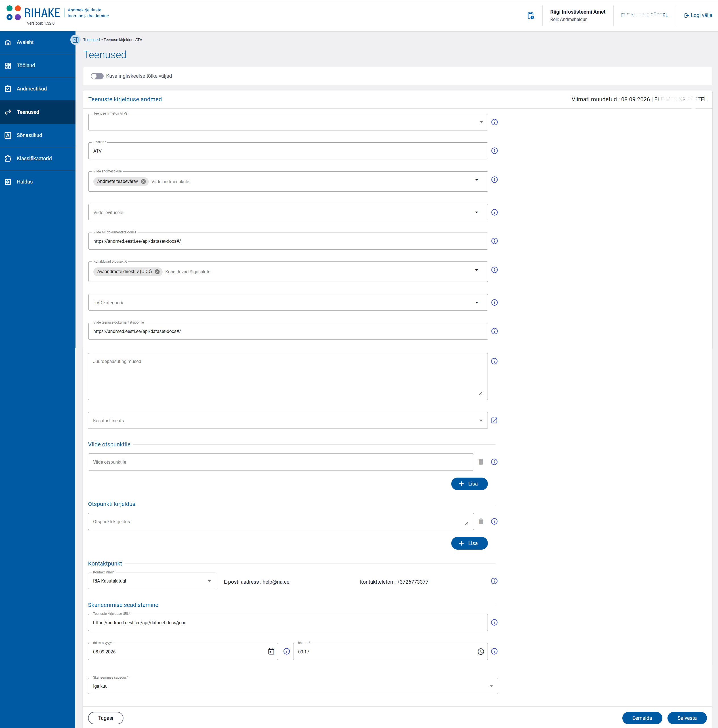
Task: Show info for the Pealkiri field
Action: (x=494, y=151)
